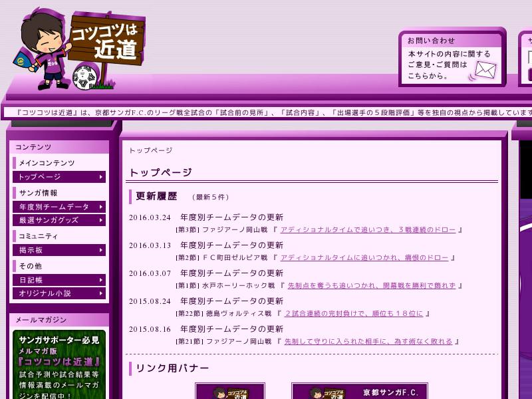Click the サンガ情報 sidebar heading
This screenshot has width=532, height=399.
pyautogui.click(x=39, y=193)
